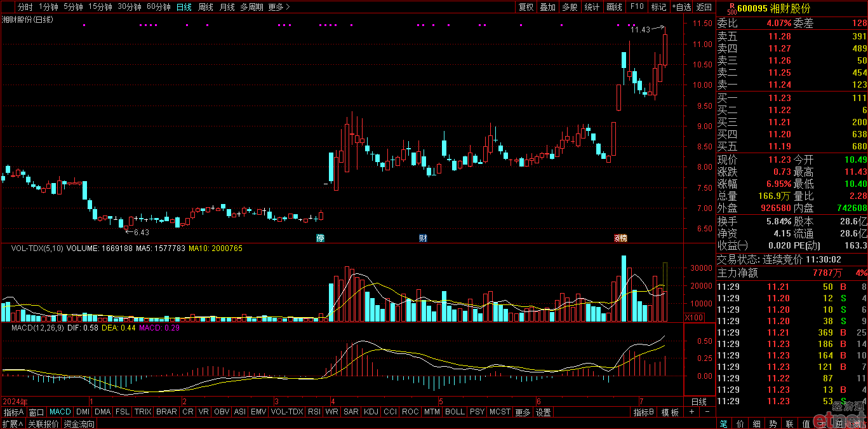Select the 60分钟 period tab
This screenshot has height=429, width=868.
(159, 7)
